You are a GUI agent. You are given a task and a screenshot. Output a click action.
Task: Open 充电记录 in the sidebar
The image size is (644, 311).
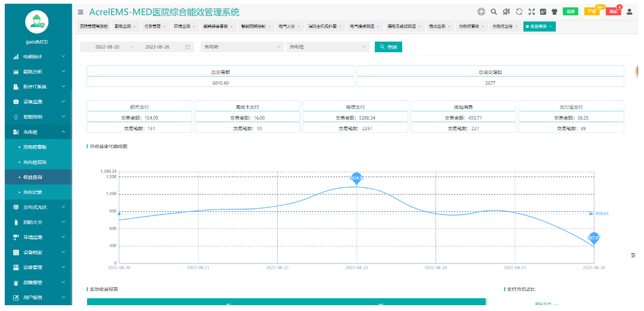[x=33, y=192]
